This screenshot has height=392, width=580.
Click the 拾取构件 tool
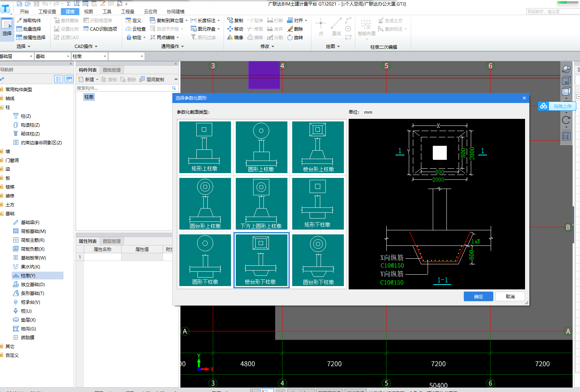point(29,20)
